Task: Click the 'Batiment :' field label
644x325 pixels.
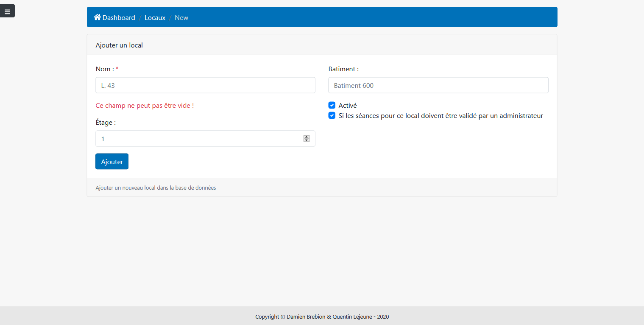Action: coord(343,69)
